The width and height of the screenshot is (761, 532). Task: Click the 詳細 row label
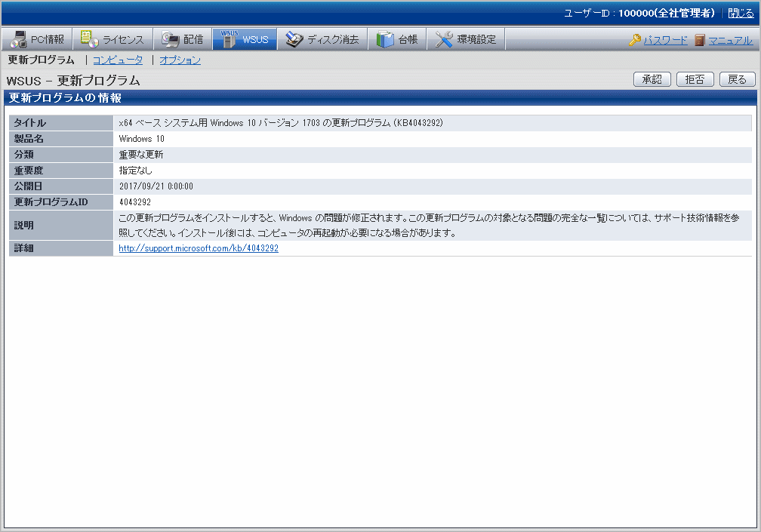tap(61, 248)
